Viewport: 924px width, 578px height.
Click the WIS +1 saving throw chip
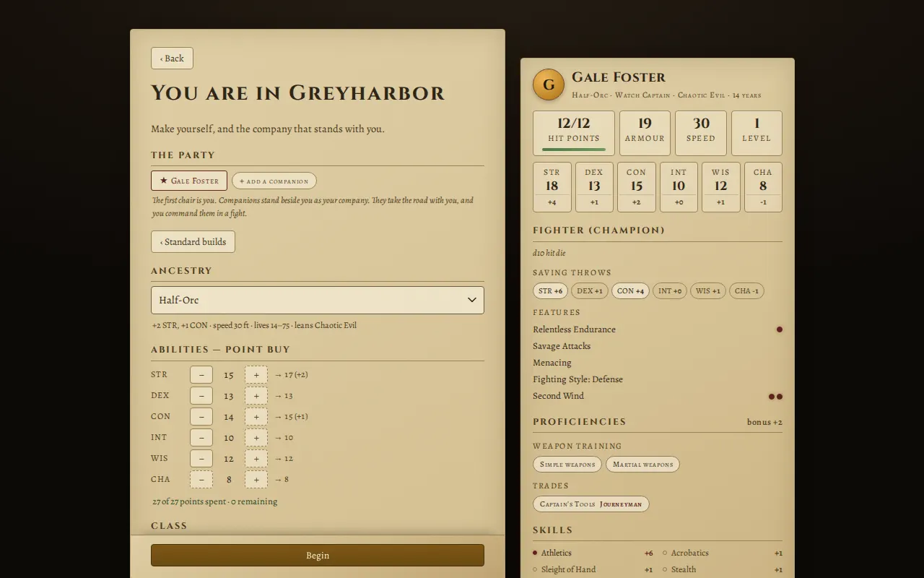(x=708, y=291)
